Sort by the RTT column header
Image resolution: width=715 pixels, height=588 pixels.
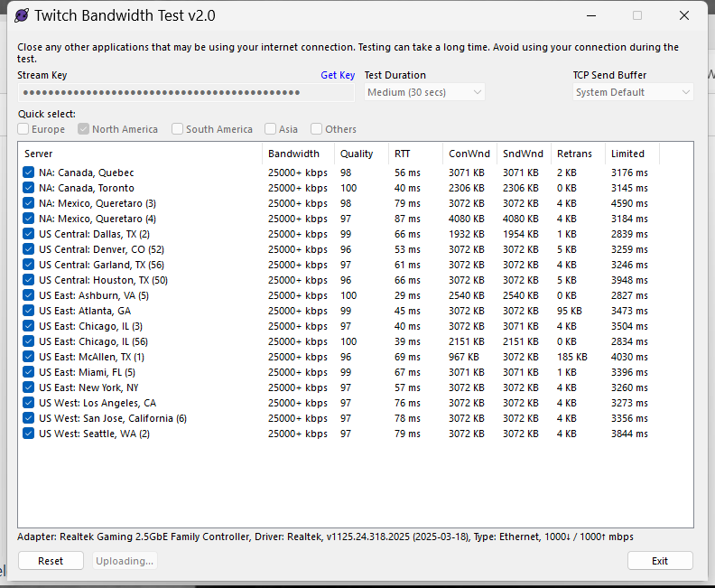coord(415,154)
